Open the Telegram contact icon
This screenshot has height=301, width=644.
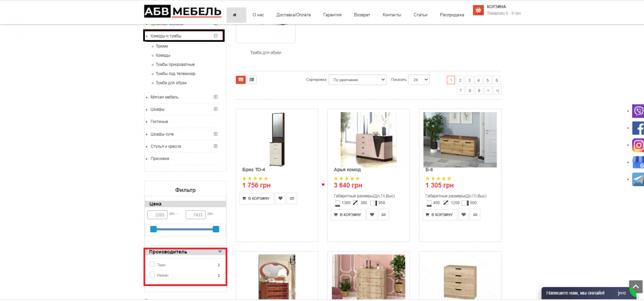pyautogui.click(x=638, y=180)
